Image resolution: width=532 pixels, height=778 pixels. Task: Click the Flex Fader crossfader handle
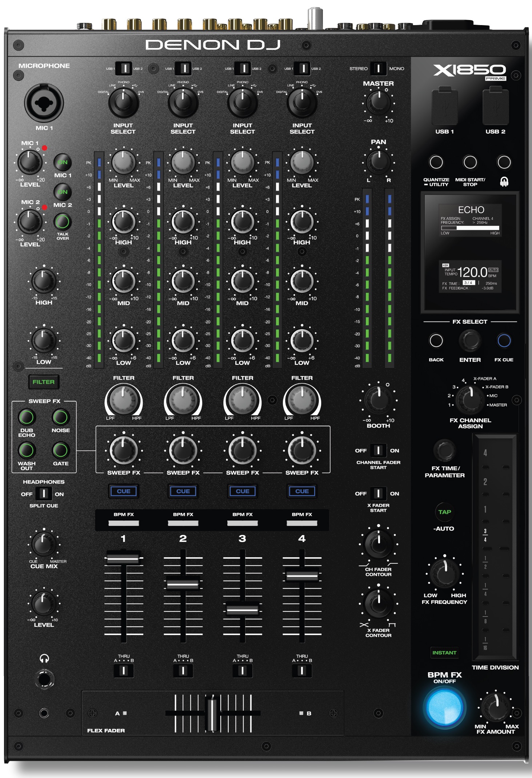coord(213,713)
